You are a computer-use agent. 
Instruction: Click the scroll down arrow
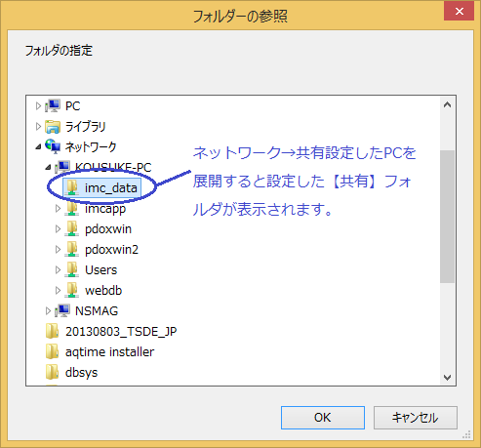pos(448,378)
